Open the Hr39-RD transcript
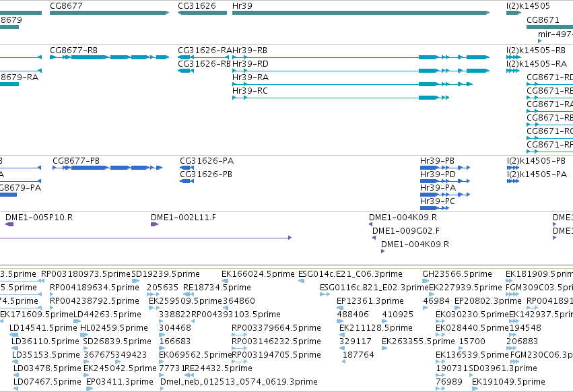Viewport: 573px width, 392px height. (250, 64)
